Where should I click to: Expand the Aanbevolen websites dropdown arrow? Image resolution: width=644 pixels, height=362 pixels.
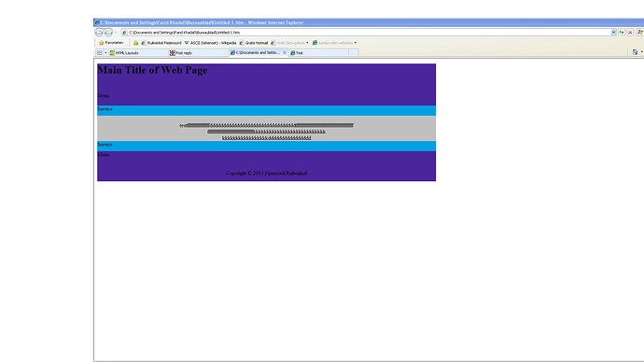(356, 43)
